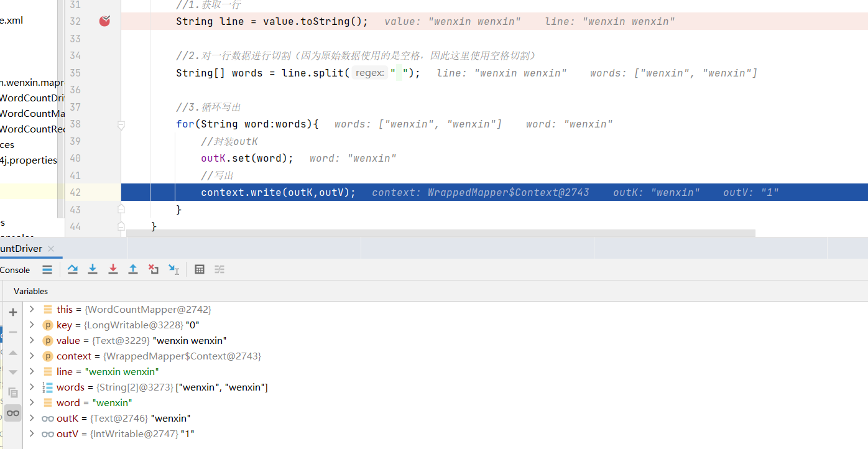
Task: Click the parameter icon beside value variable
Action: [x=48, y=341]
